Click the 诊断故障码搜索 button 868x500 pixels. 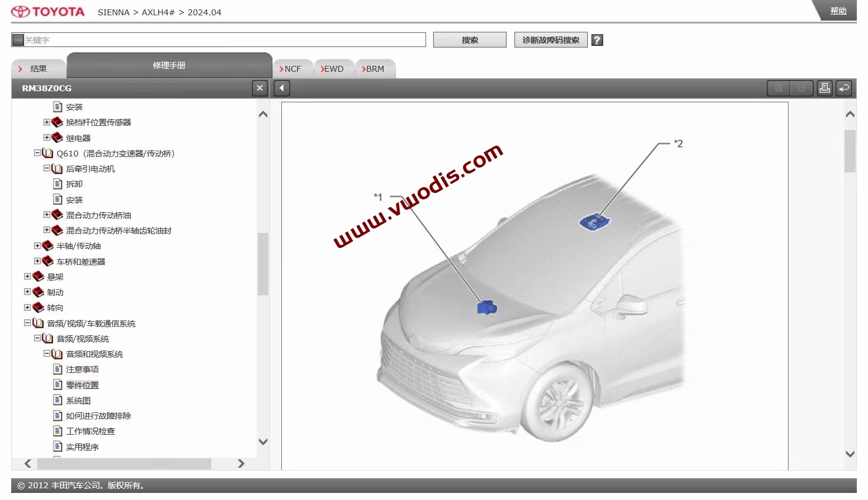click(x=550, y=40)
